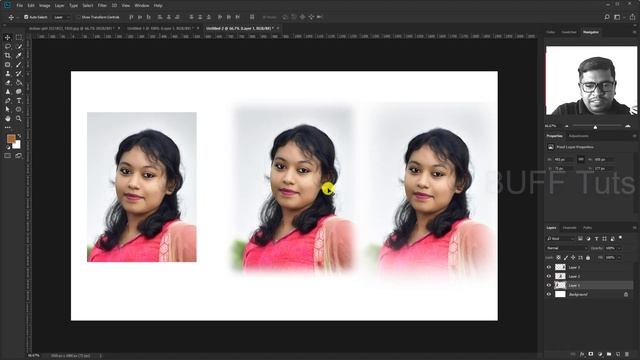Click the Navigator zoom slider handle
Screen dimensions: 640x360
(596, 127)
